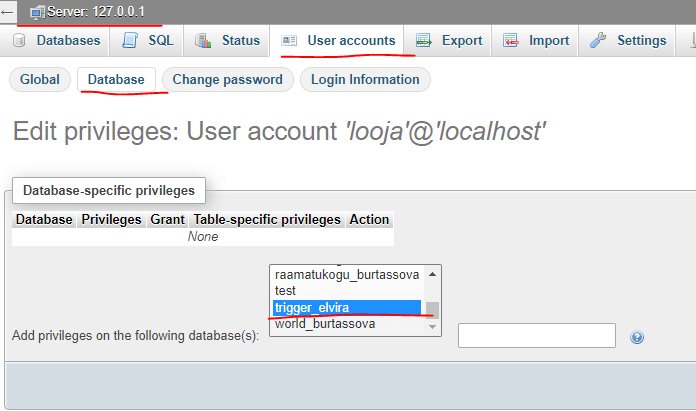Click the Export tab icon

pyautogui.click(x=424, y=41)
